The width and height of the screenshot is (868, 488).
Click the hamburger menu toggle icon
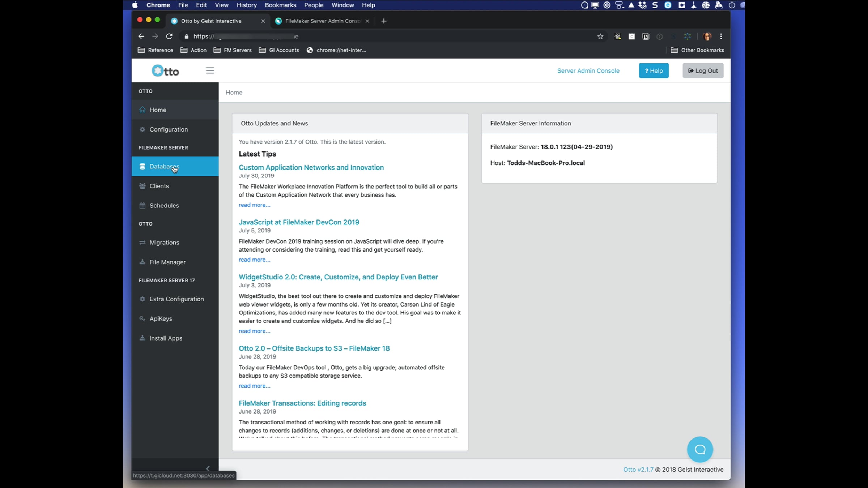click(210, 70)
